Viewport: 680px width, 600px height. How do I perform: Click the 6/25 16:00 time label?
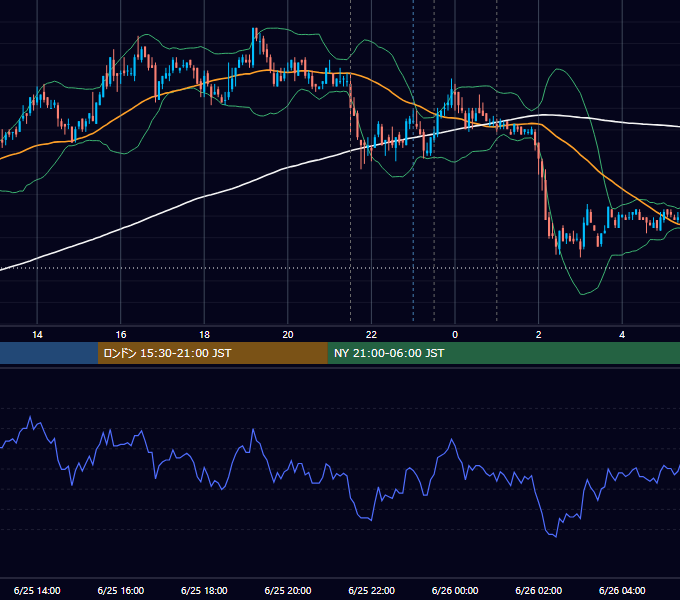(x=121, y=590)
